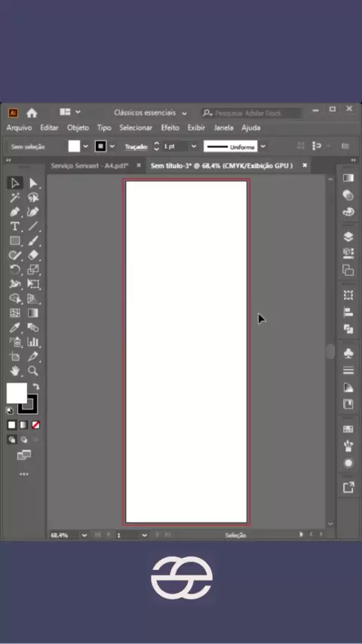Click the Home button
Viewport: 362px width, 644px height.
point(32,113)
